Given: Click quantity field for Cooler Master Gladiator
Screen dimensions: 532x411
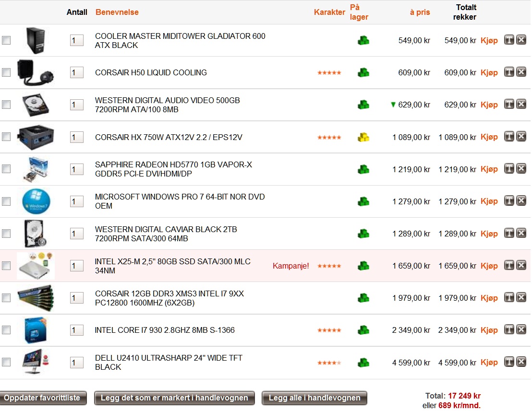Looking at the screenshot, I should coord(77,41).
